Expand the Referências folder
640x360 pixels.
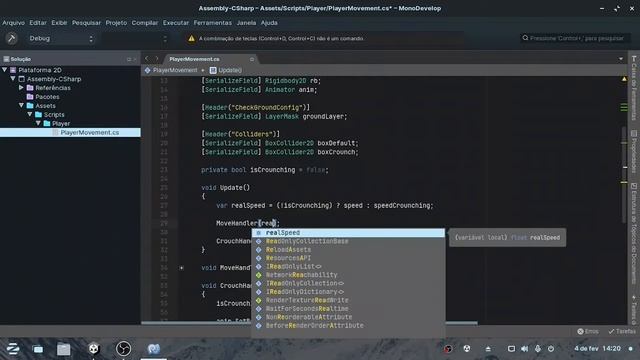click(21, 88)
